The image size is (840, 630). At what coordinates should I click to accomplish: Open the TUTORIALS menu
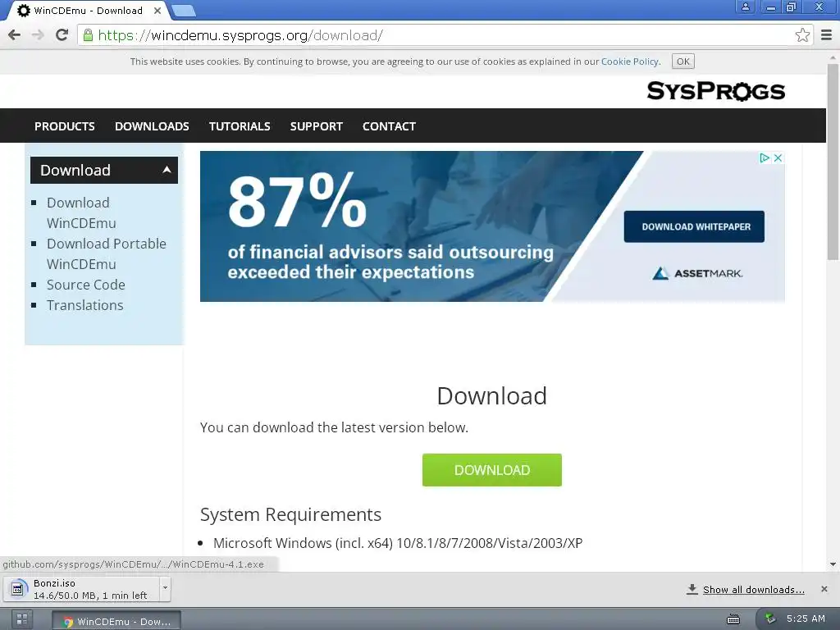click(240, 126)
